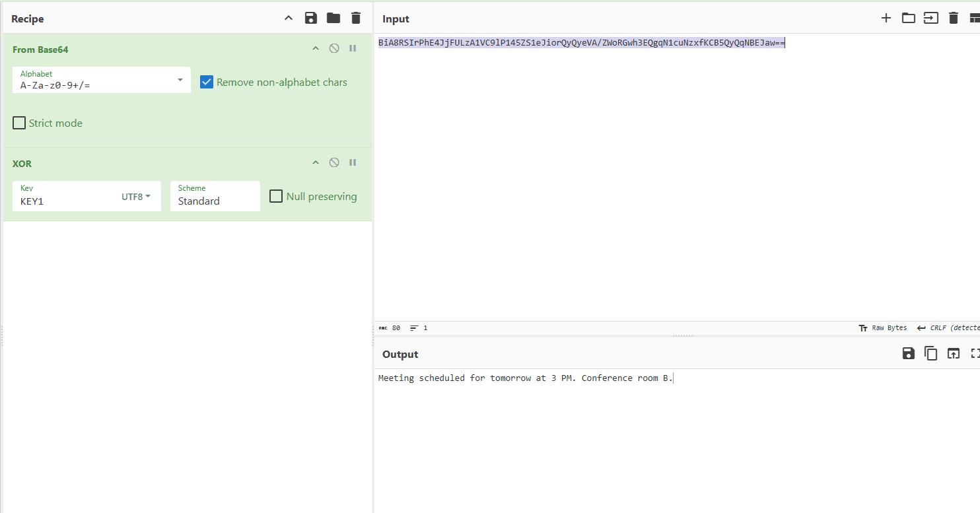Enable Null preserving checkbox

(x=276, y=197)
